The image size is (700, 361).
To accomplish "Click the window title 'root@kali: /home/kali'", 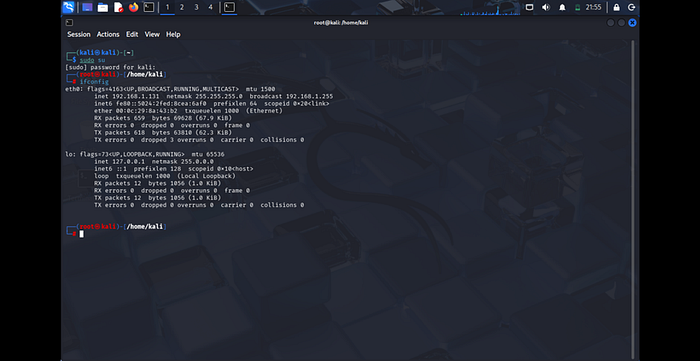I will pyautogui.click(x=341, y=22).
